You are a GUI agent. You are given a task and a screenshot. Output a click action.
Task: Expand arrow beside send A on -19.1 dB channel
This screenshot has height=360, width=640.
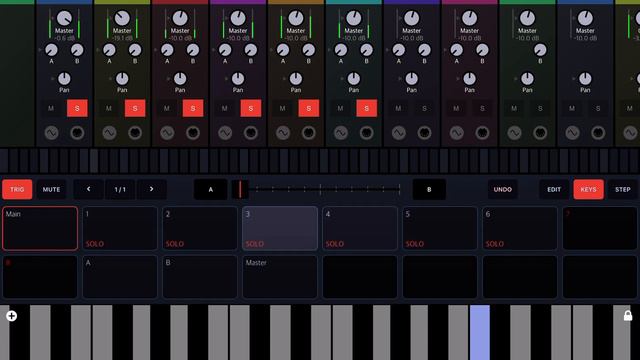98,50
